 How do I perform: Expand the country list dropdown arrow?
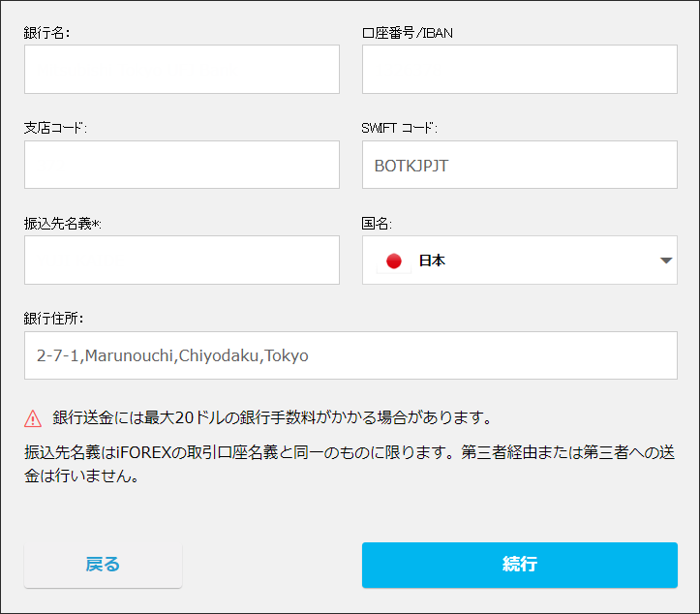(x=665, y=261)
